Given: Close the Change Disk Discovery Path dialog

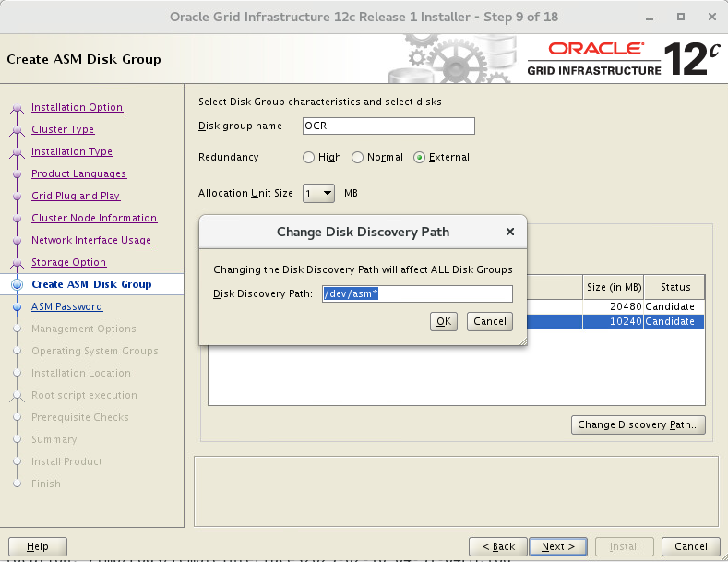Looking at the screenshot, I should tap(510, 232).
